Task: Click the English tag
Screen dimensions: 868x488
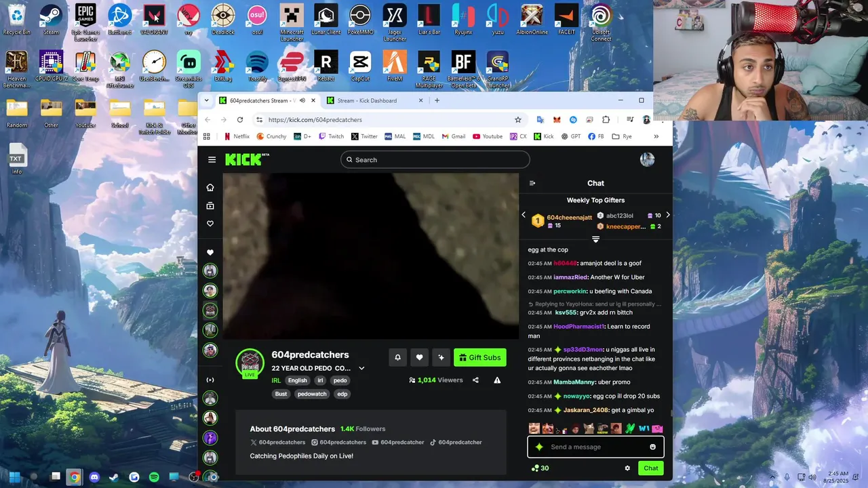Action: [x=298, y=380]
